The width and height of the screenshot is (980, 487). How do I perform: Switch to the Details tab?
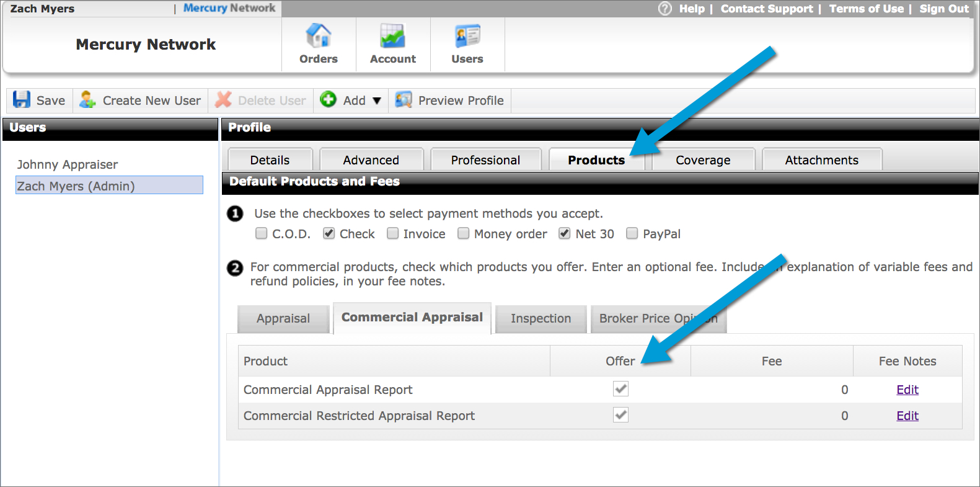270,159
